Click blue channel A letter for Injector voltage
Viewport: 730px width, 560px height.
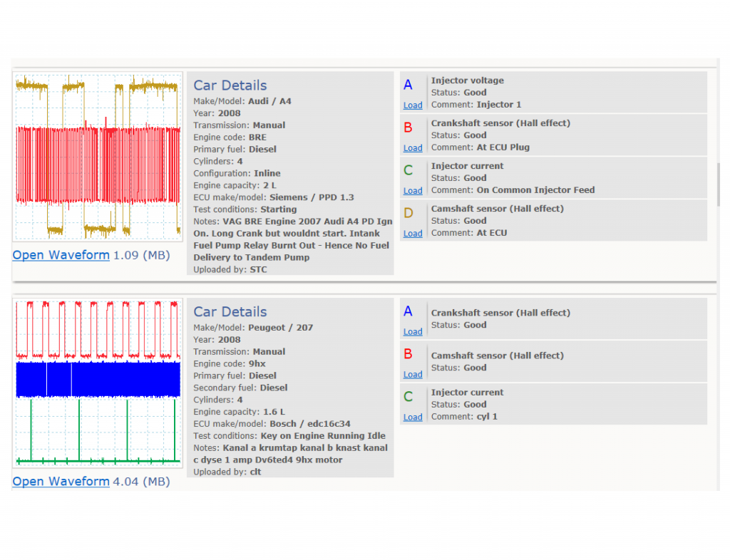click(408, 85)
